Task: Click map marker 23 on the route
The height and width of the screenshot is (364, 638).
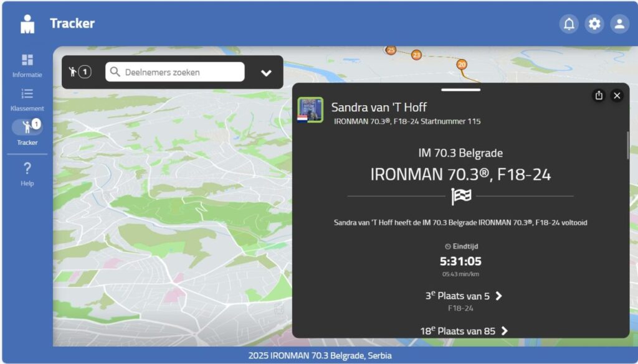Action: (x=416, y=55)
